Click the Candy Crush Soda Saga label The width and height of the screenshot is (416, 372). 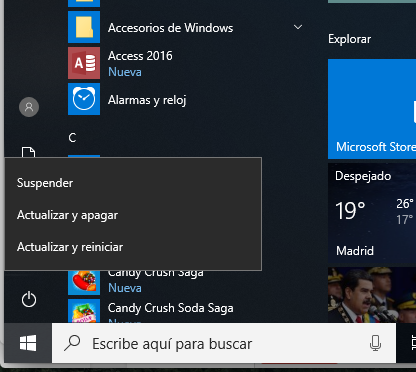(x=170, y=308)
